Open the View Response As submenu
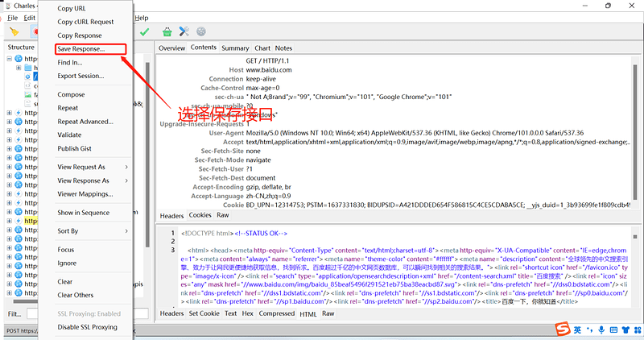Screen dimensions: 644x340 (x=93, y=180)
